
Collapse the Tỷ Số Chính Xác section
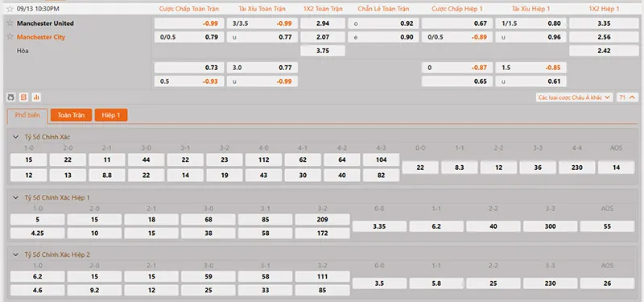click(x=16, y=137)
